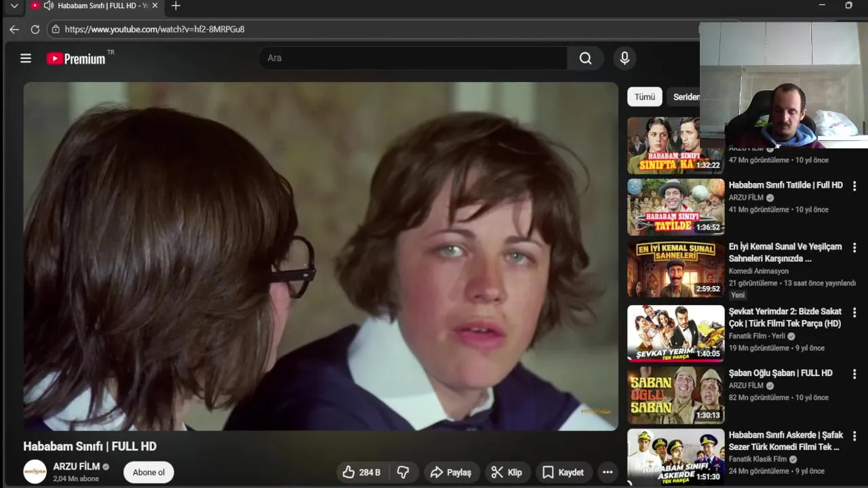Open Hababam Sınıfı Tatilde thumbnail
Viewport: 868px width, 488px height.
675,207
